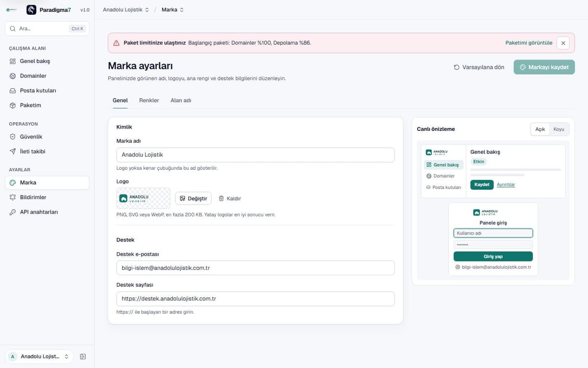Image resolution: width=588 pixels, height=368 pixels.
Task: Switch to the Alan adı tab
Action: coord(181,100)
